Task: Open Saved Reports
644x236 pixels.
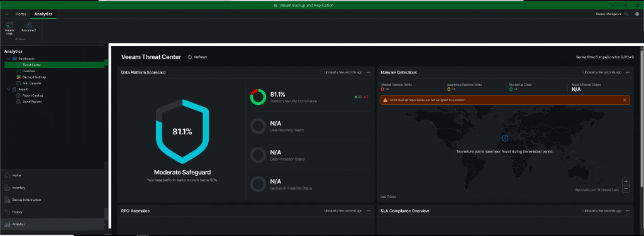Action: 31,101
